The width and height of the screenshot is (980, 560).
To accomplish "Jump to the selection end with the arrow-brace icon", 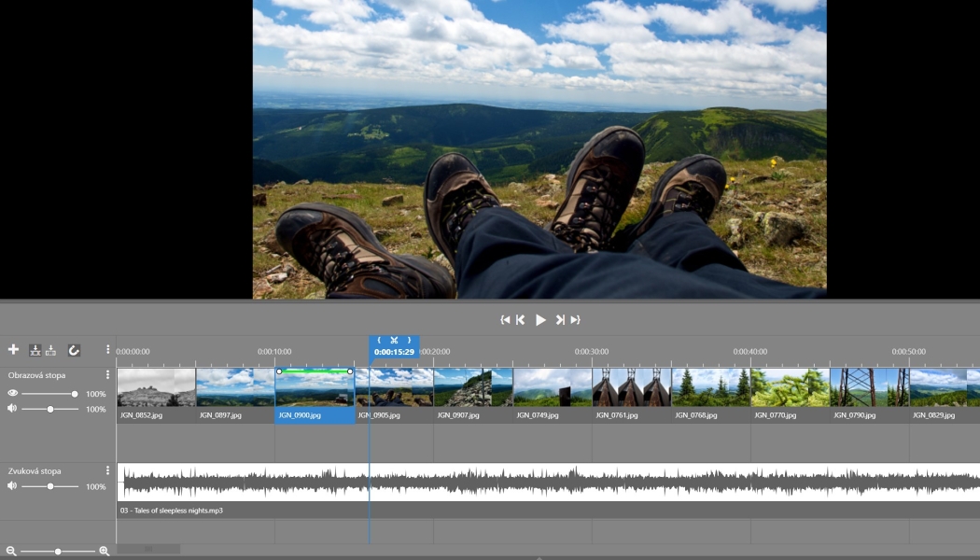I will tap(575, 320).
